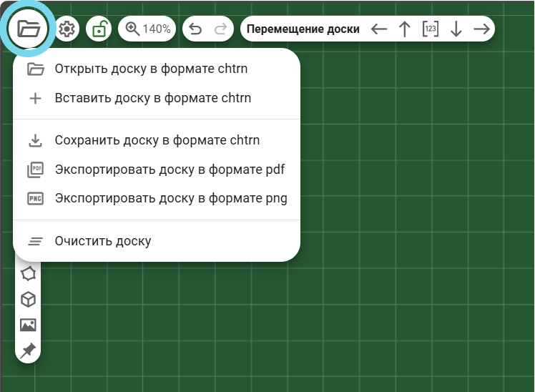
Task: Click the [123] board position icon
Action: coord(430,29)
